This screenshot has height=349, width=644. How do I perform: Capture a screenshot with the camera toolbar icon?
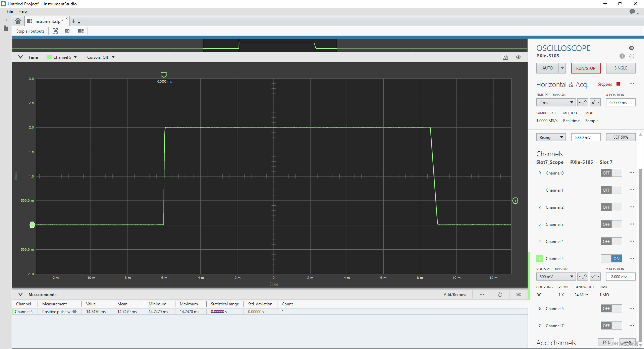[67, 31]
